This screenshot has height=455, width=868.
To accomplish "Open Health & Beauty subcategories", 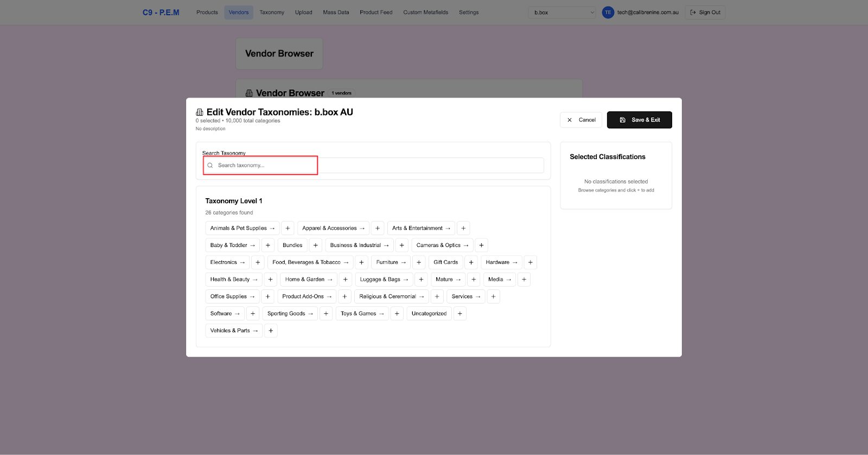I will click(x=233, y=280).
